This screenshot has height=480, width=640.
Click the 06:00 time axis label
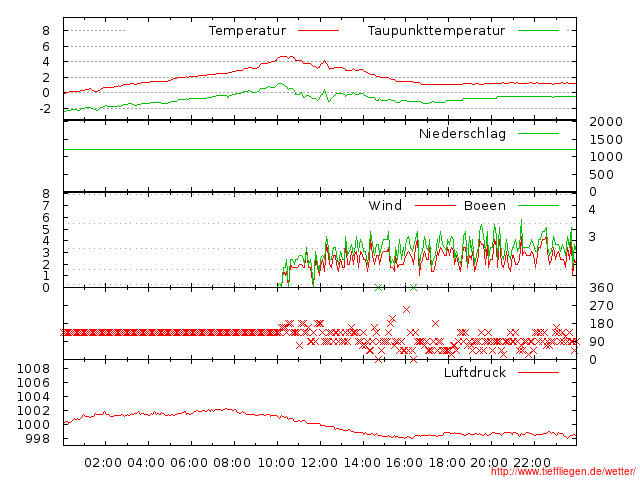189,463
